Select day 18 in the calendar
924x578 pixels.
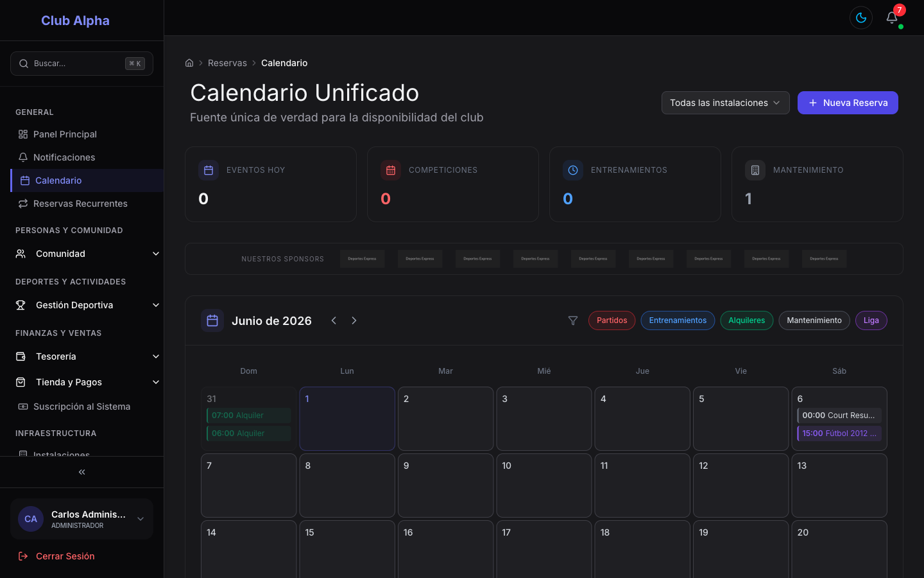[642, 551]
